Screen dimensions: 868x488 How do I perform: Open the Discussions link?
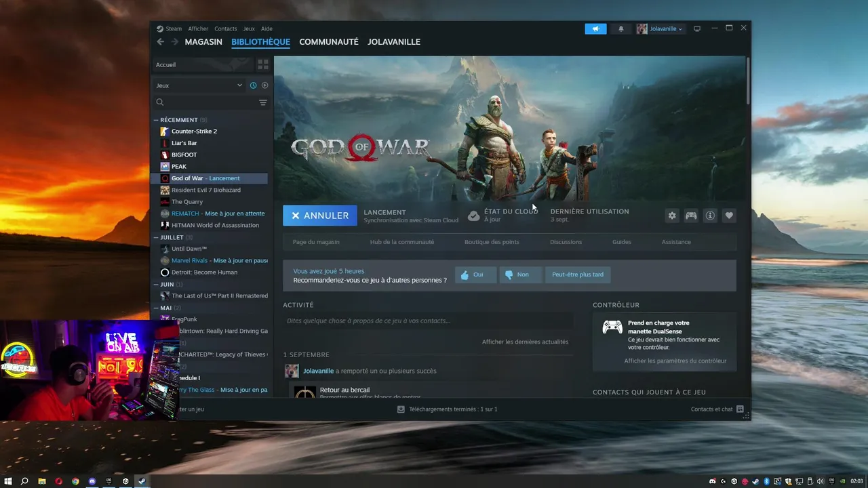coord(566,242)
